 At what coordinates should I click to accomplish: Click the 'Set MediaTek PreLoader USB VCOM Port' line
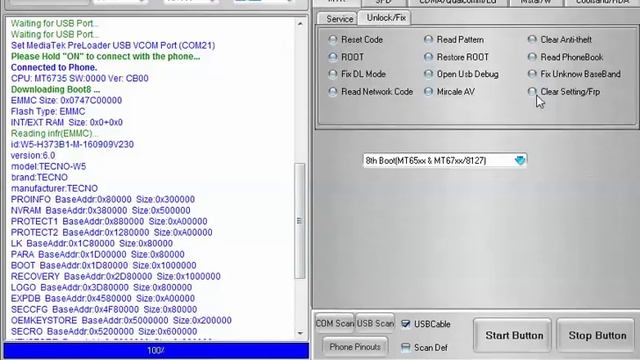point(113,45)
